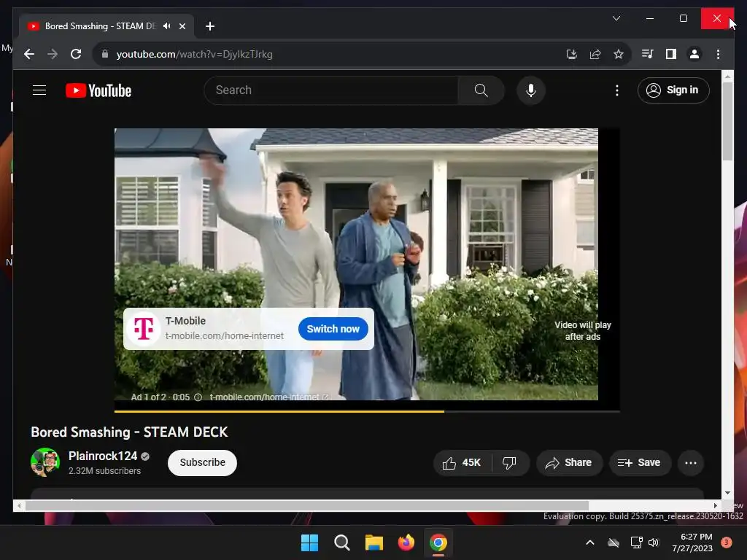Dislike the video with thumbs down
This screenshot has height=560, width=747.
click(510, 463)
